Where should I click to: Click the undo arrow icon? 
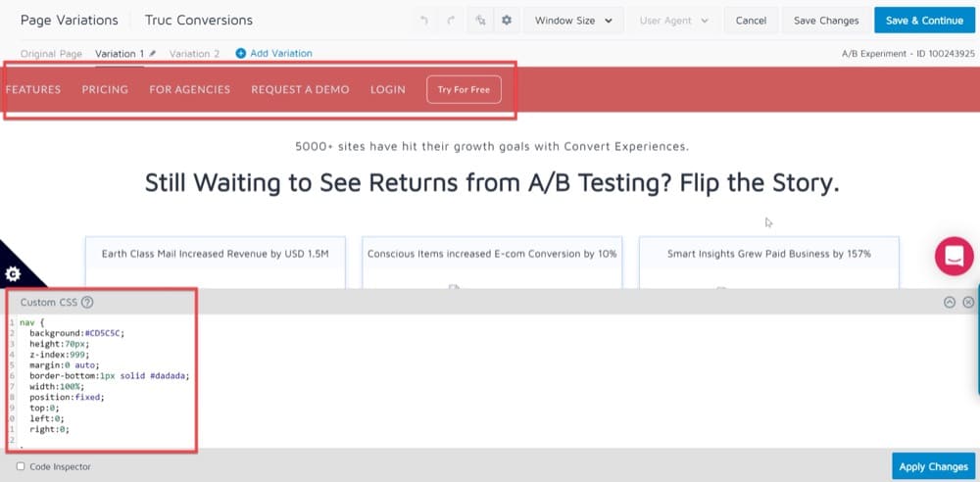[424, 21]
